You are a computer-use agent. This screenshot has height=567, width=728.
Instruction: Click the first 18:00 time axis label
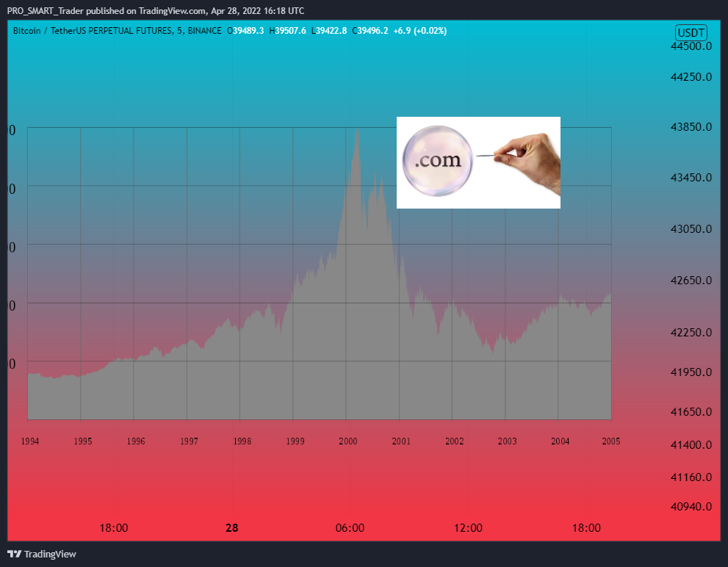[114, 528]
